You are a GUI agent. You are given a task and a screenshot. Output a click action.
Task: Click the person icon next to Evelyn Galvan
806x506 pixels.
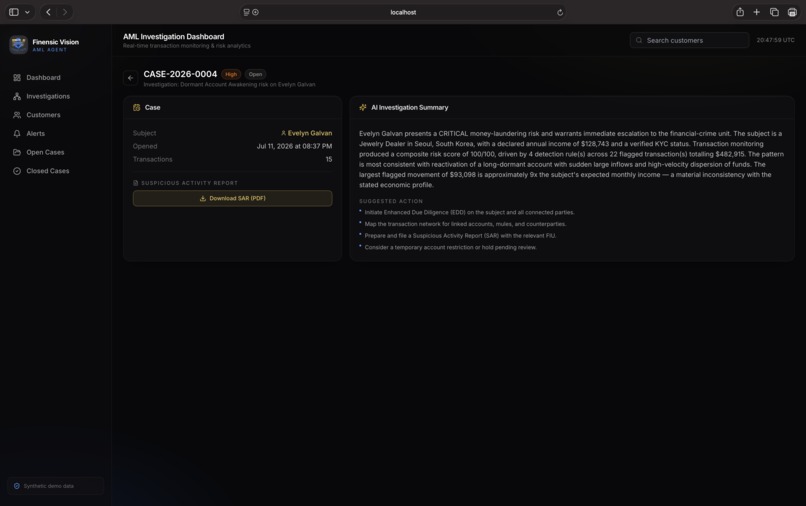pyautogui.click(x=283, y=133)
